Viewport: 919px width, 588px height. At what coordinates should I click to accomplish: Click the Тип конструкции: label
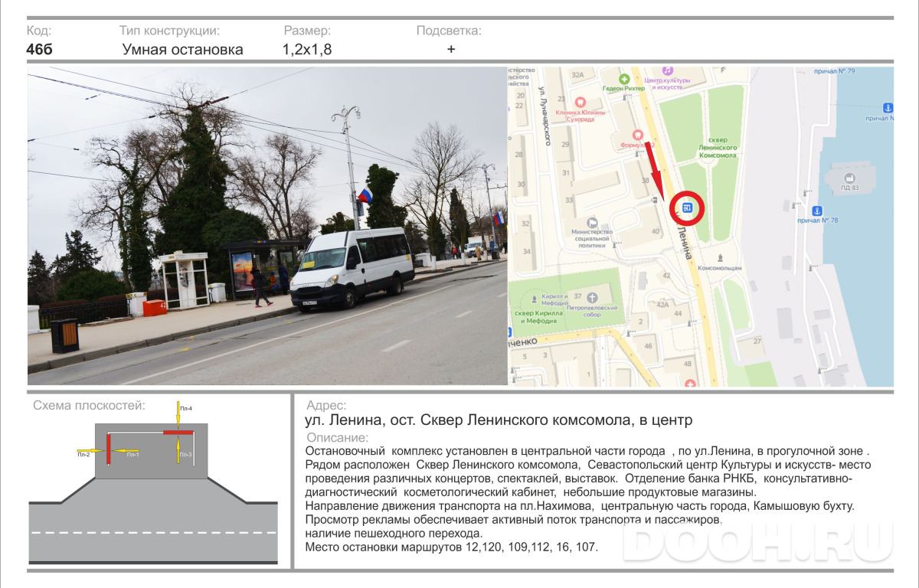pyautogui.click(x=169, y=31)
